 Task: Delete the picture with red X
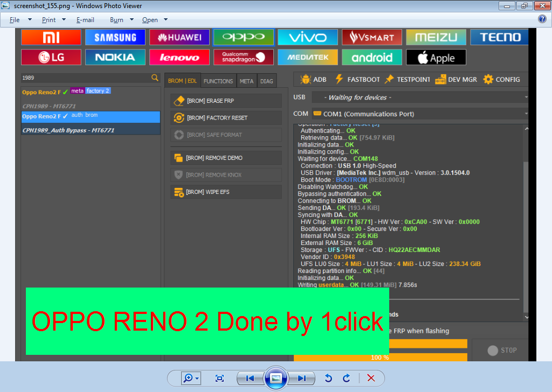371,379
